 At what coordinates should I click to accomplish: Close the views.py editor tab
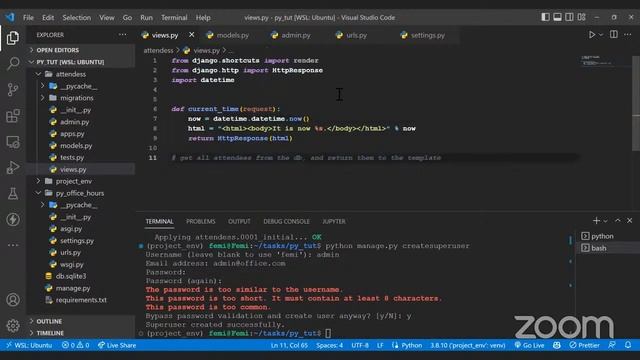[191, 35]
